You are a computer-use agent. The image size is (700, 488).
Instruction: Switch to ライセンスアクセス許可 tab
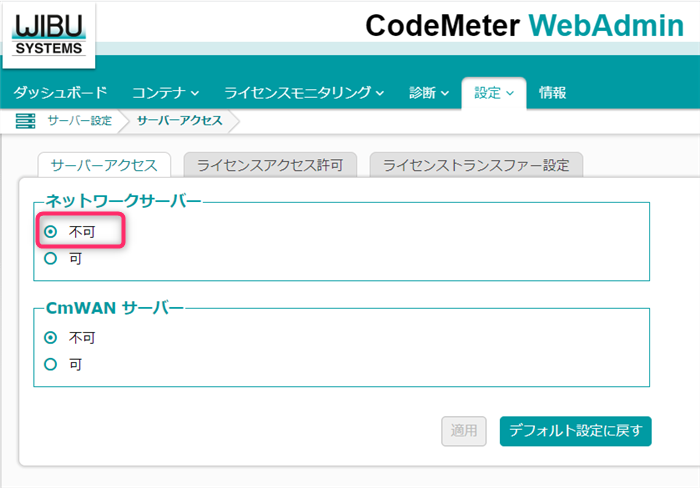click(270, 165)
